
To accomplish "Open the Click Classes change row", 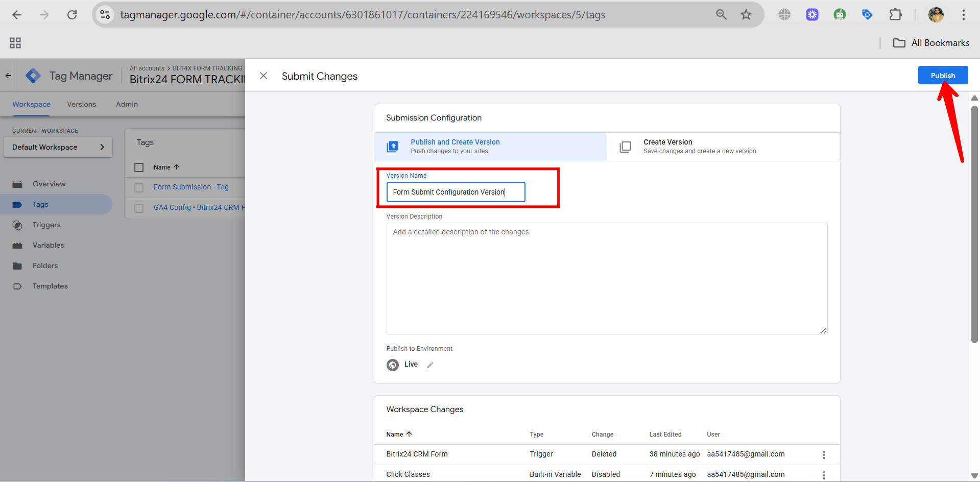I will pyautogui.click(x=607, y=474).
